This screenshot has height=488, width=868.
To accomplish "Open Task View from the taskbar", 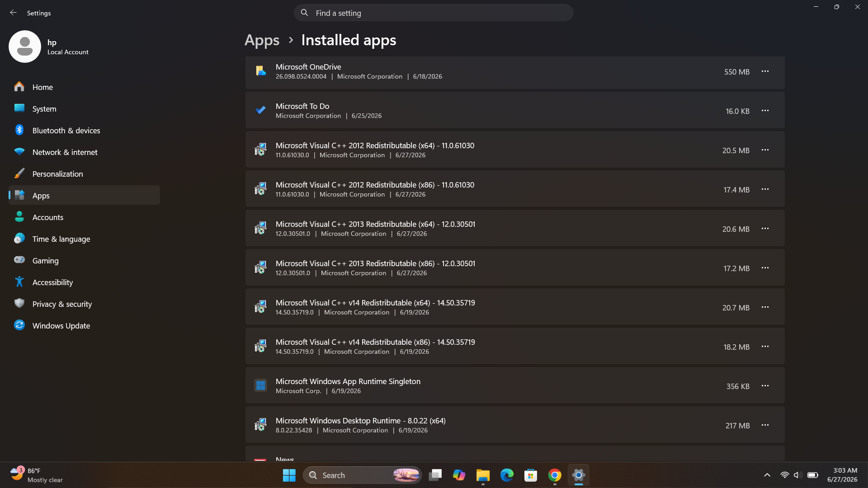I will click(x=435, y=475).
